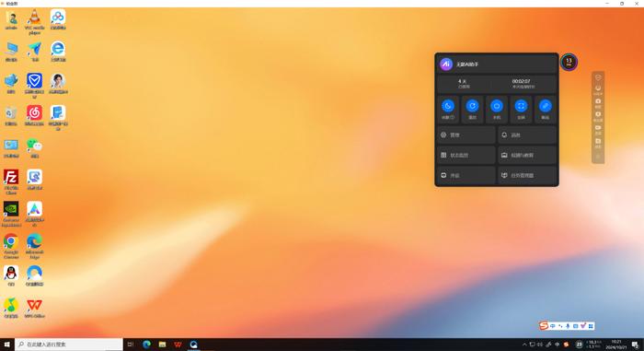
Task: Open the notification center icon
Action: pos(635,345)
